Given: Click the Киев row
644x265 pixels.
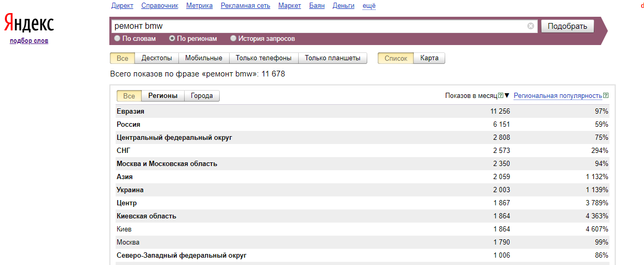Looking at the screenshot, I should (363, 229).
